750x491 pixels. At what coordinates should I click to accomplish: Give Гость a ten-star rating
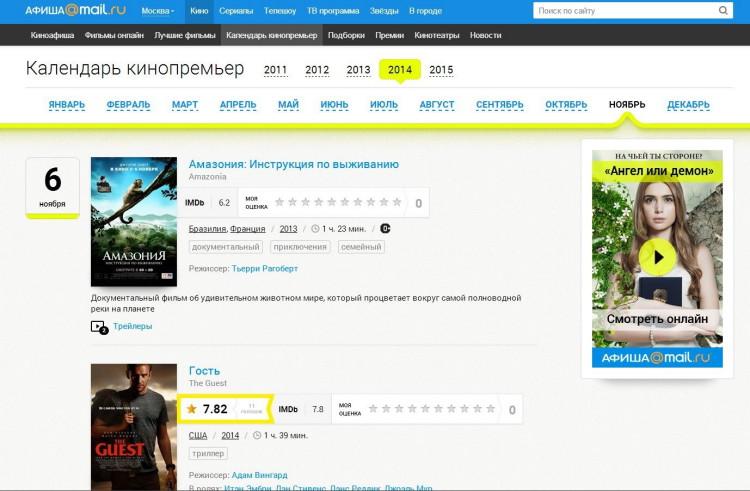point(490,409)
